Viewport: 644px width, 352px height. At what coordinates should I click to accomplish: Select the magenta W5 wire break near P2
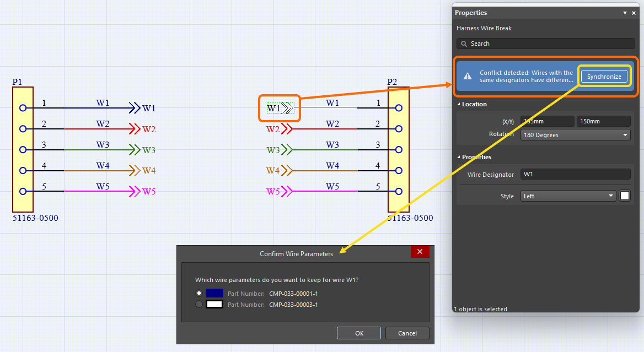[x=280, y=191]
